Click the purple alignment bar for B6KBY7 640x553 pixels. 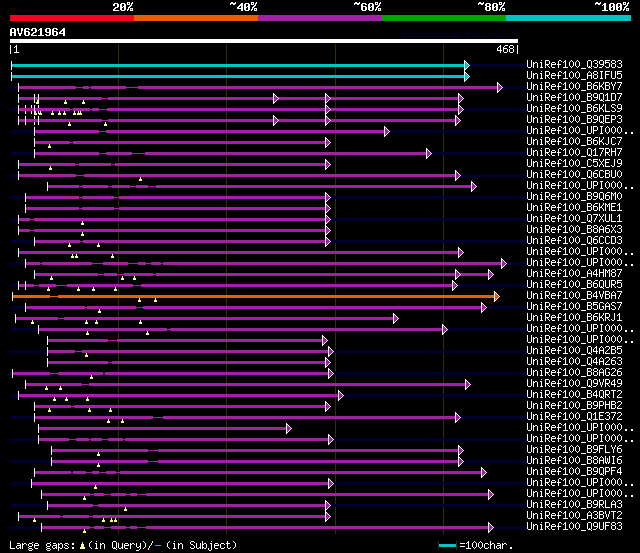tap(260, 87)
